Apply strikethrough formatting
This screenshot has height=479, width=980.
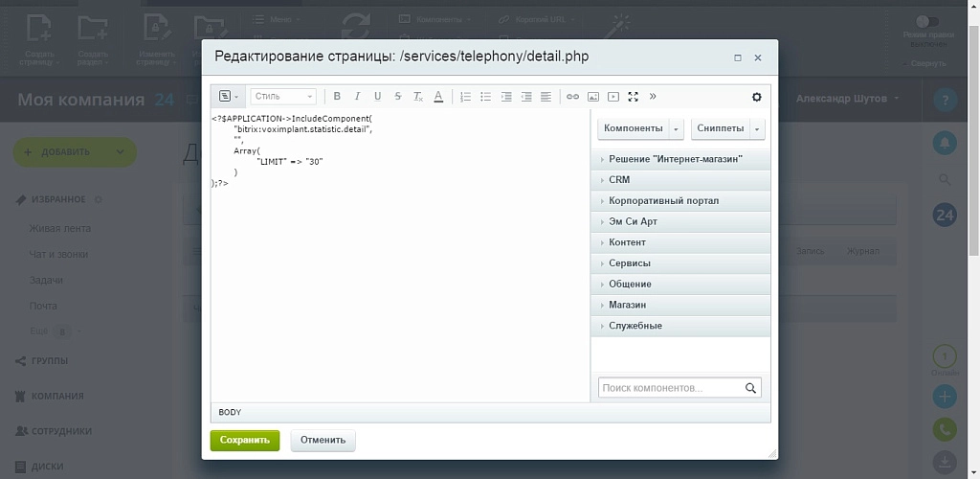(x=398, y=97)
